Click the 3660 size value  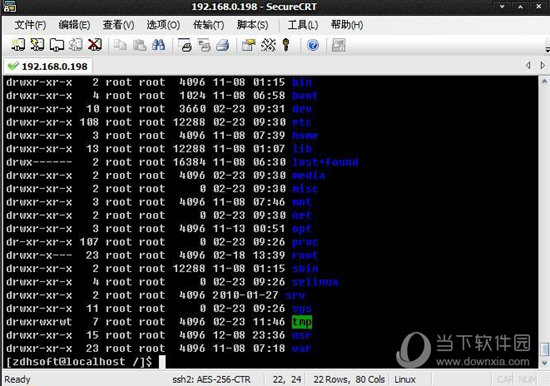tap(192, 109)
